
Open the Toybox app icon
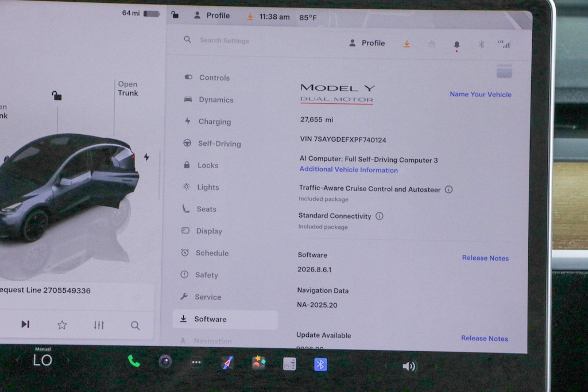tap(258, 363)
